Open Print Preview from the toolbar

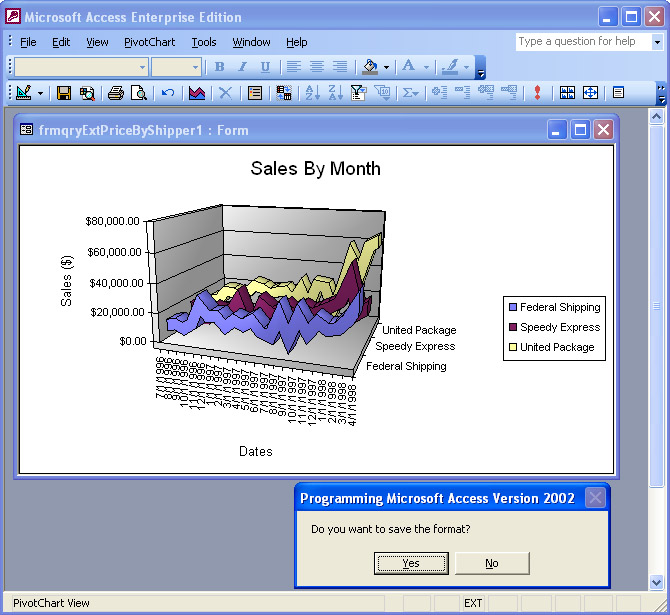pos(138,93)
